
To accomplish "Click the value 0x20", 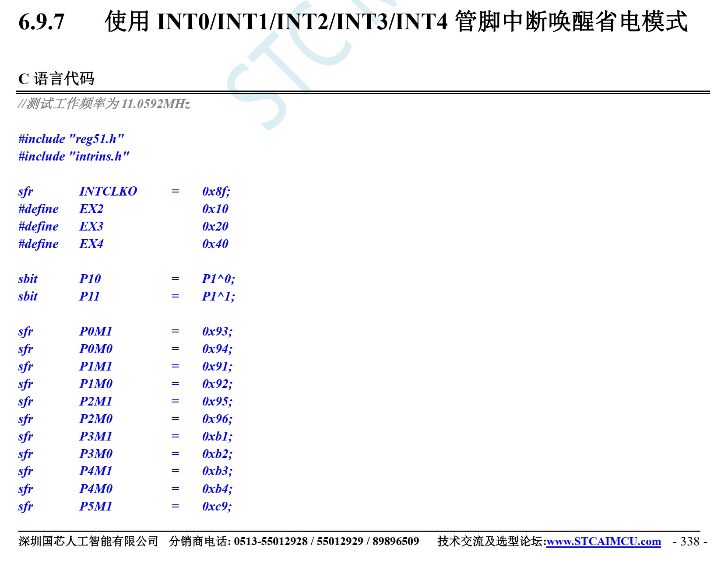I will 215,226.
